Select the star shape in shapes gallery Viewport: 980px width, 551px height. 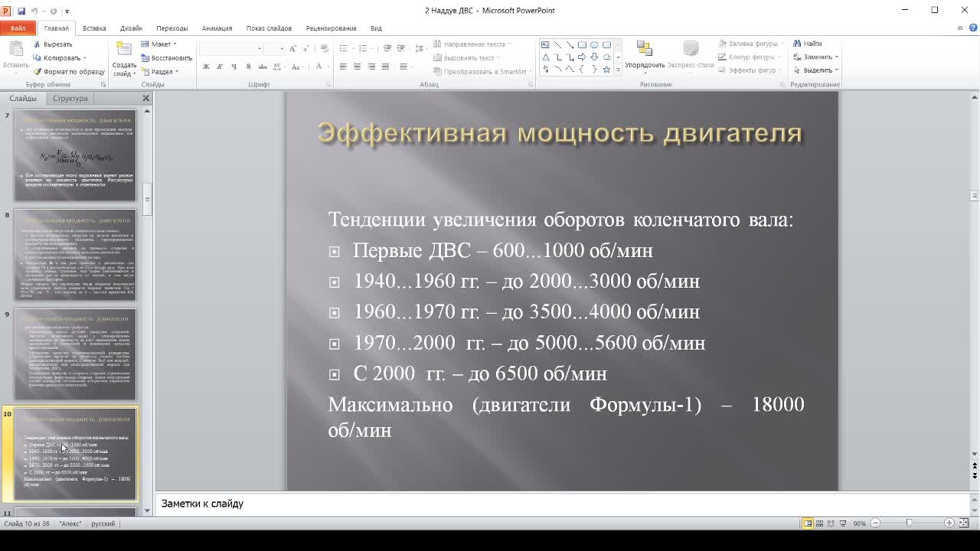[x=606, y=69]
